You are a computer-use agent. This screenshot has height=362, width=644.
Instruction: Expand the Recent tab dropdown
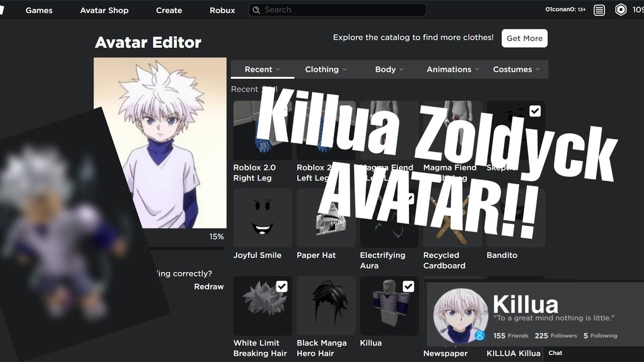tap(263, 69)
